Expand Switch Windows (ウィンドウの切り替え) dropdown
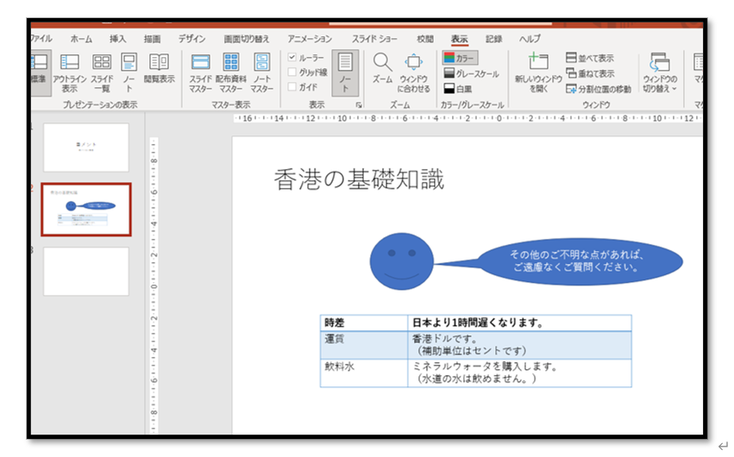 tap(660, 73)
